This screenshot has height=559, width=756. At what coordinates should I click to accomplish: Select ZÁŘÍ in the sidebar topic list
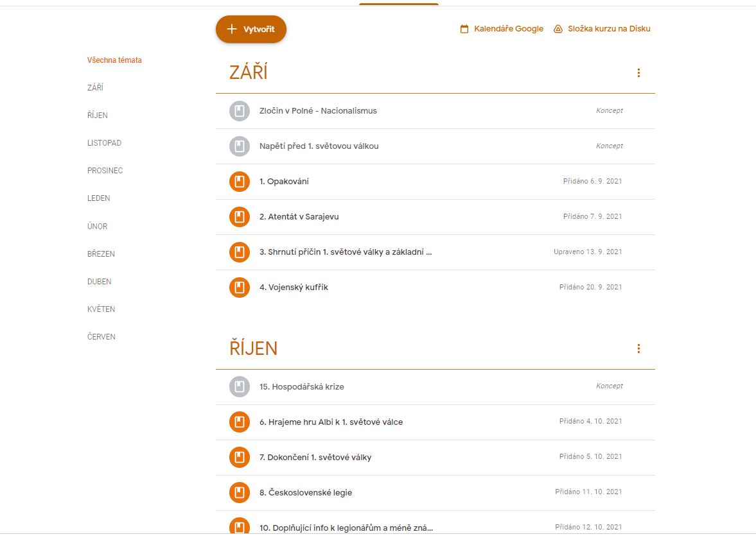click(95, 88)
